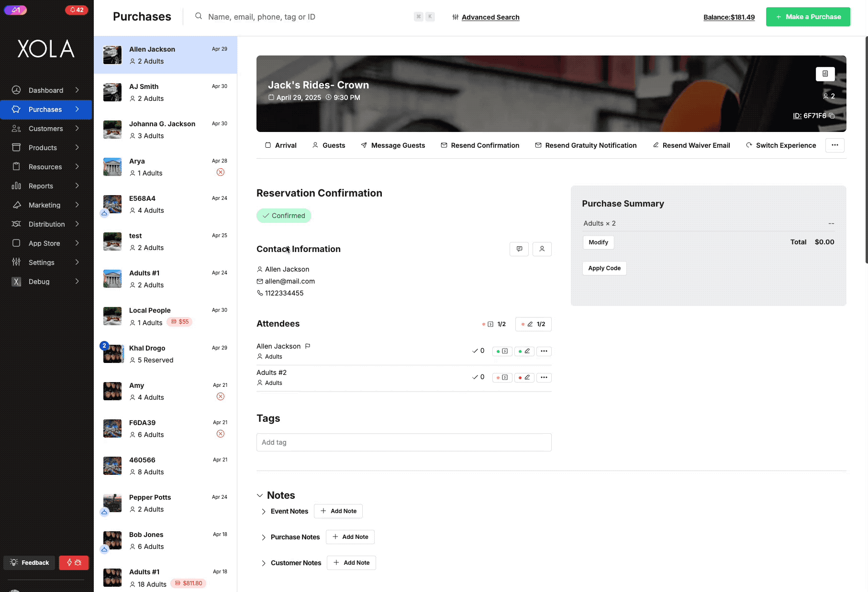Open the Adults #2 waiver signature pencil icon
Image resolution: width=868 pixels, height=592 pixels.
pos(524,378)
